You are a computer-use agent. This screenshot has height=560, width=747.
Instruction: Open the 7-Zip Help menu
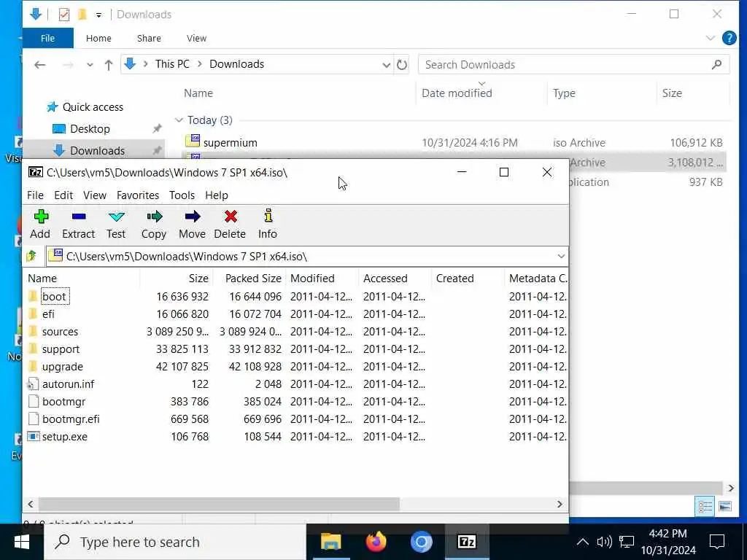click(x=217, y=195)
